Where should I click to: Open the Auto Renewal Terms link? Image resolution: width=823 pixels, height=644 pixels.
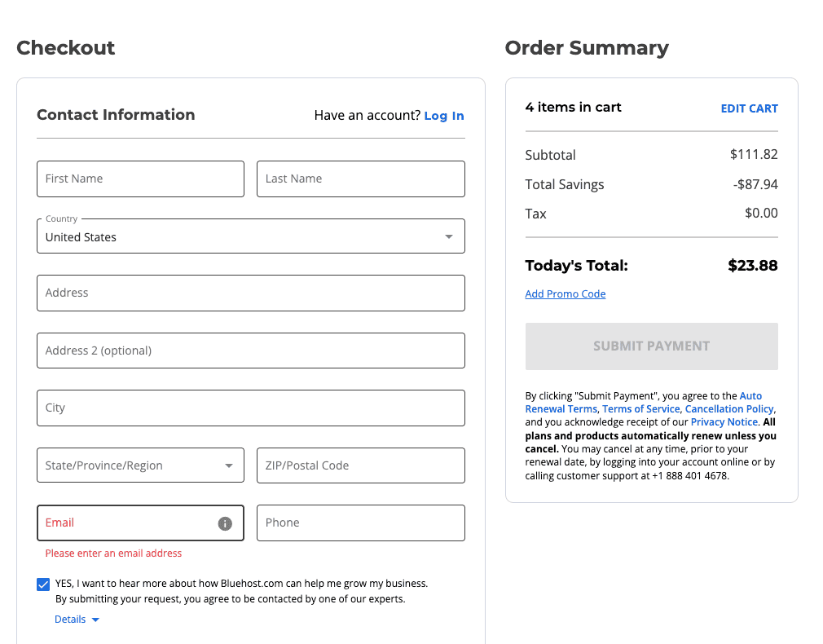click(561, 403)
